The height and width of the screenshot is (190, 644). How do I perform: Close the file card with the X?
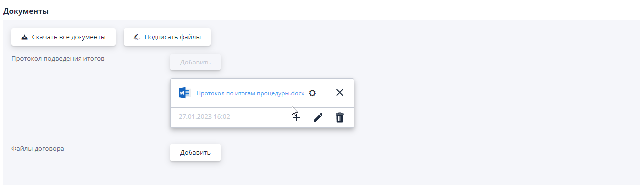tap(340, 92)
